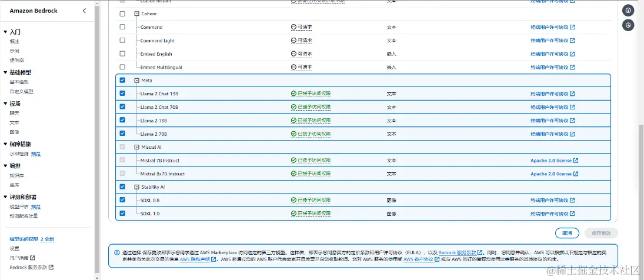Open 水印检测 in the sidebar
644x280 pixels.
[x=19, y=154]
